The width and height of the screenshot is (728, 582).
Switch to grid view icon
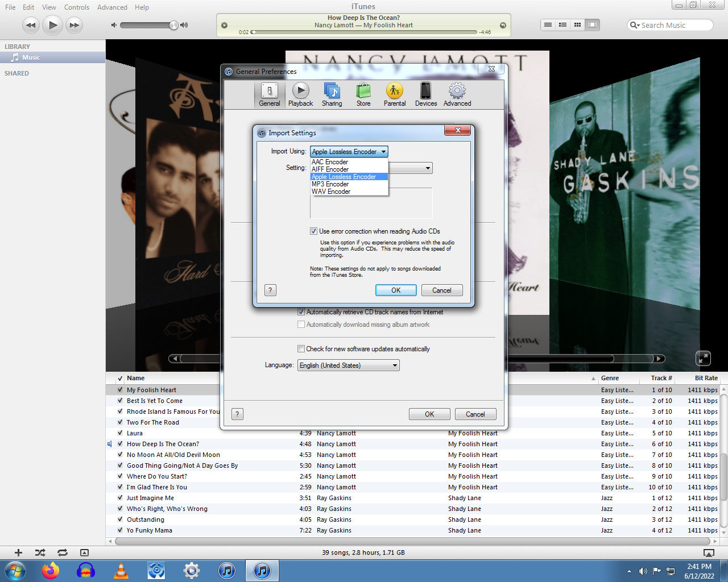(x=577, y=25)
